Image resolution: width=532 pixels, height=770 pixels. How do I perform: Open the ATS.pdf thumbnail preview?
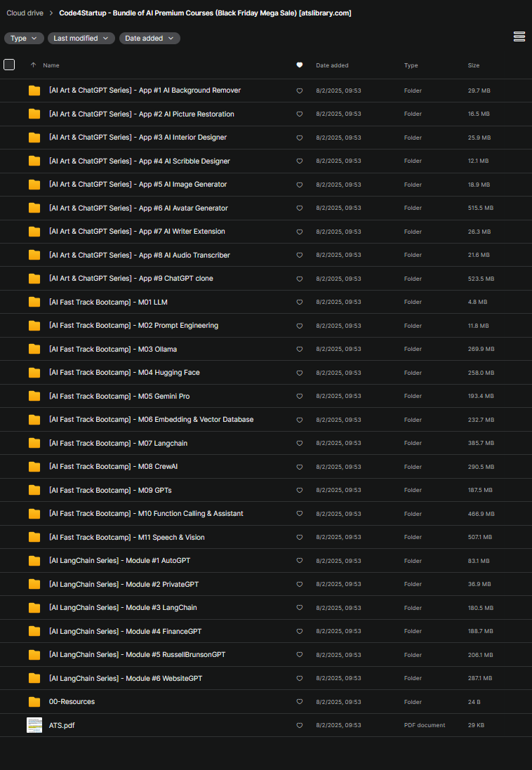34,725
